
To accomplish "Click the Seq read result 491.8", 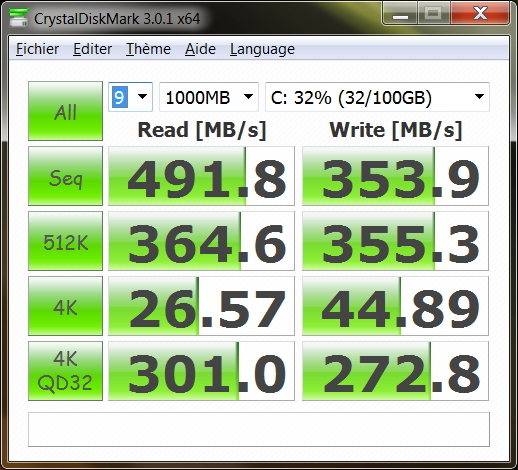I will coord(201,176).
